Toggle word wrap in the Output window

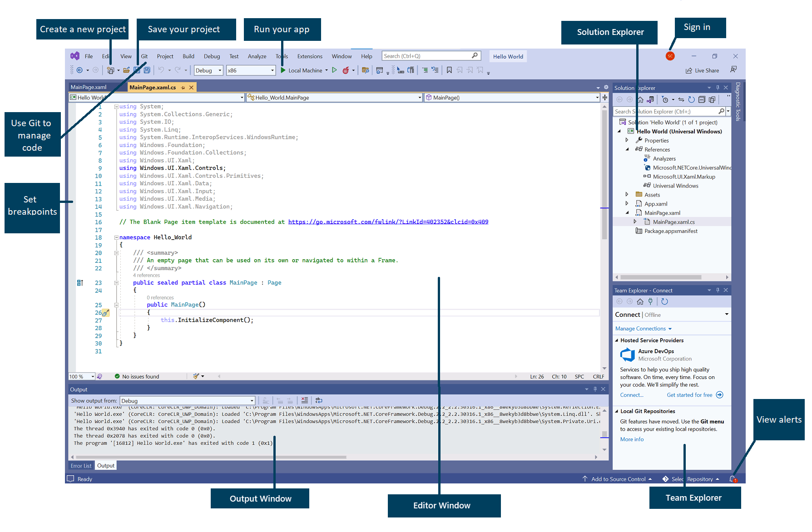(319, 400)
